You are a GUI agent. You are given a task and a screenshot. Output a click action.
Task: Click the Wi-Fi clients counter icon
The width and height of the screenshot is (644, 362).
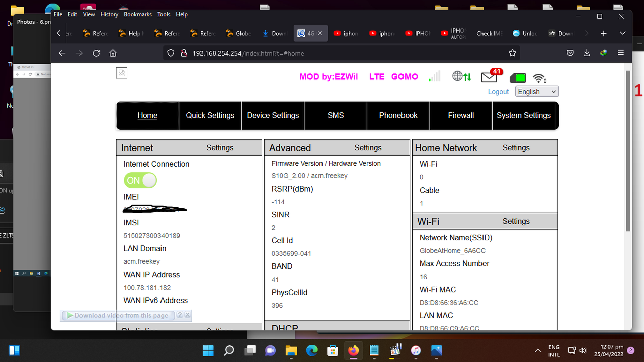coord(539,77)
